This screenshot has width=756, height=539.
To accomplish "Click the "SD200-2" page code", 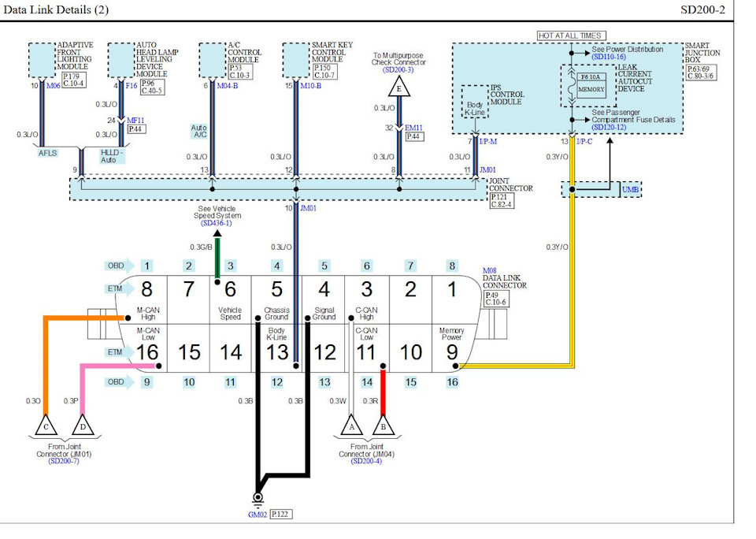I will 702,9.
